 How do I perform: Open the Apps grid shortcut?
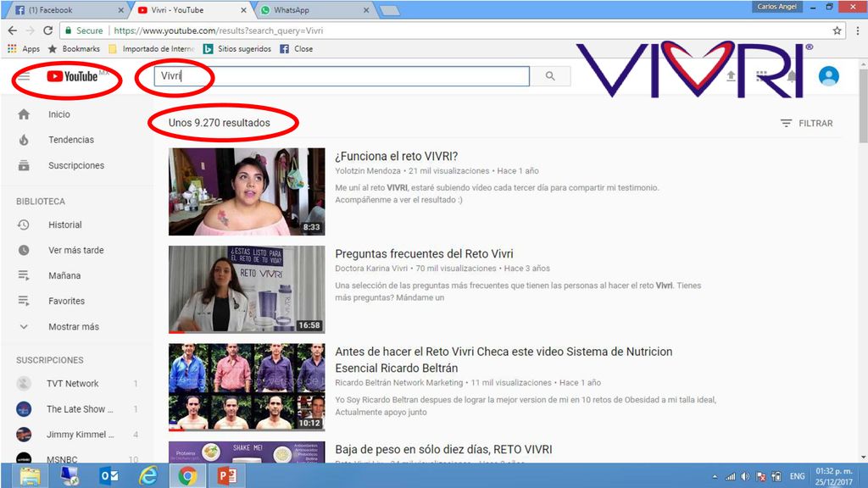click(23, 48)
